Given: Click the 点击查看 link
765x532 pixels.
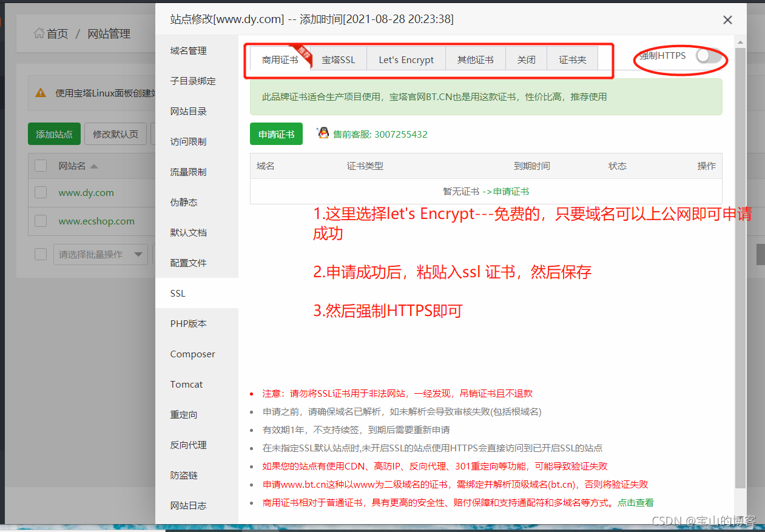Looking at the screenshot, I should [635, 502].
